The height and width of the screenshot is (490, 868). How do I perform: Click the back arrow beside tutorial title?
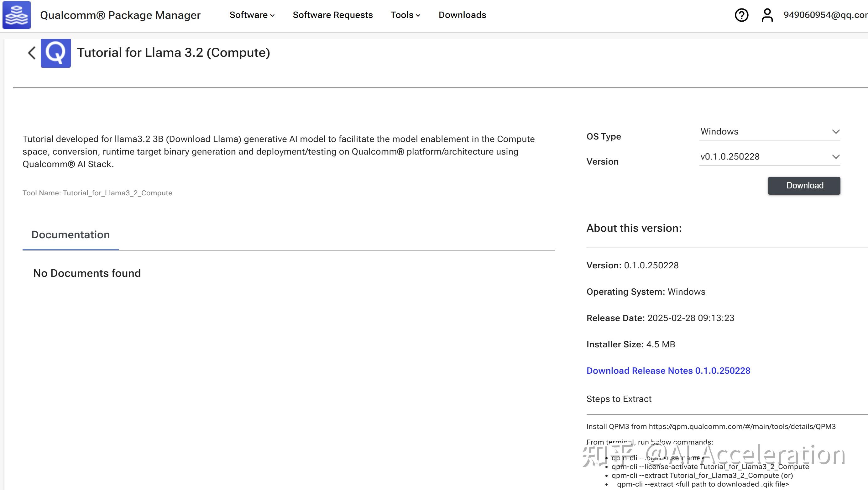[x=32, y=53]
